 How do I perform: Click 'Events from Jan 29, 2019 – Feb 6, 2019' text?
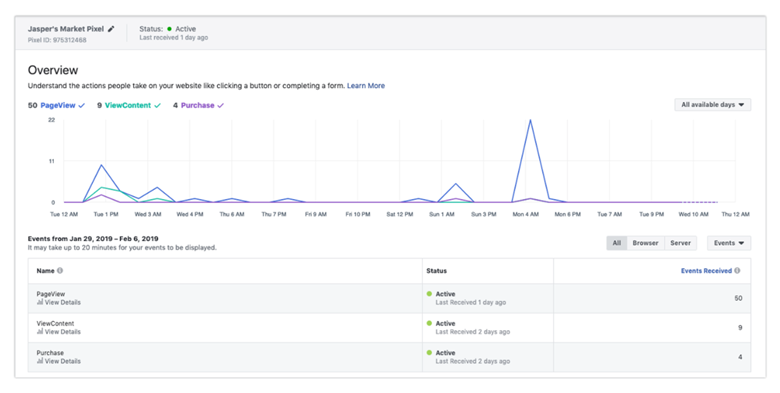(93, 239)
